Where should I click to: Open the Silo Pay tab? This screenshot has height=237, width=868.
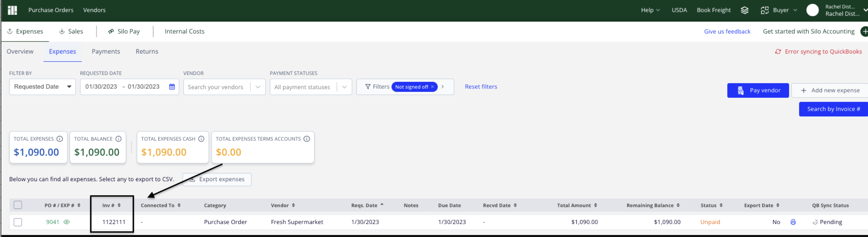(124, 31)
